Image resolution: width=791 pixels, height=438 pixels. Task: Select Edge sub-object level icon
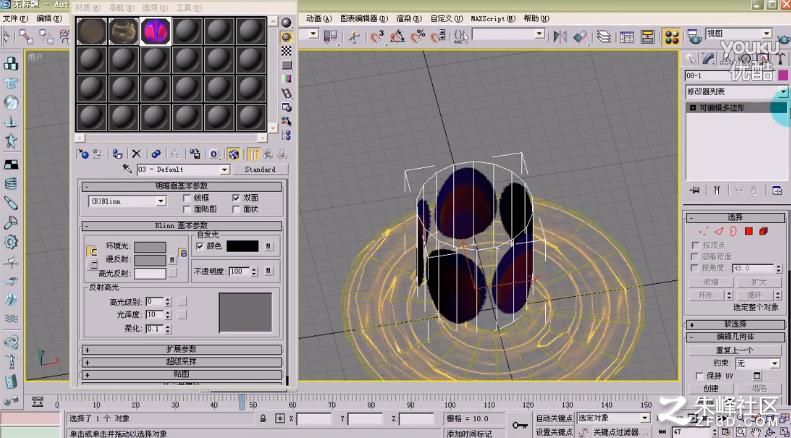point(718,231)
